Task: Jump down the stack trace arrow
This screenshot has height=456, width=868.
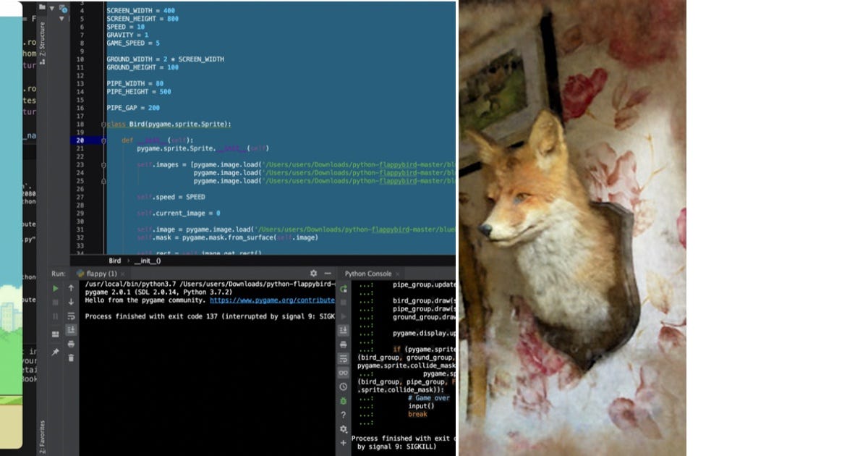Action: click(71, 302)
